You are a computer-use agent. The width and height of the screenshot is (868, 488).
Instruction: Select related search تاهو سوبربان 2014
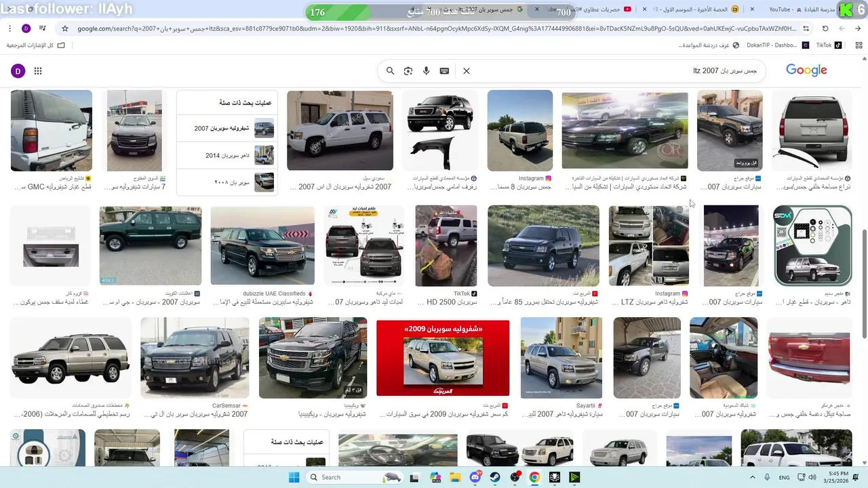227,155
